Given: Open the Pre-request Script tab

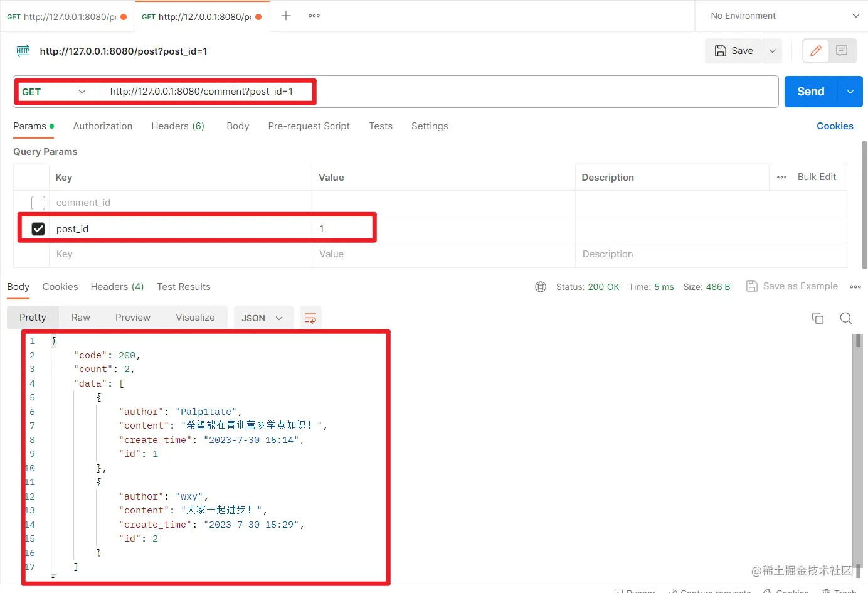Looking at the screenshot, I should (x=309, y=126).
